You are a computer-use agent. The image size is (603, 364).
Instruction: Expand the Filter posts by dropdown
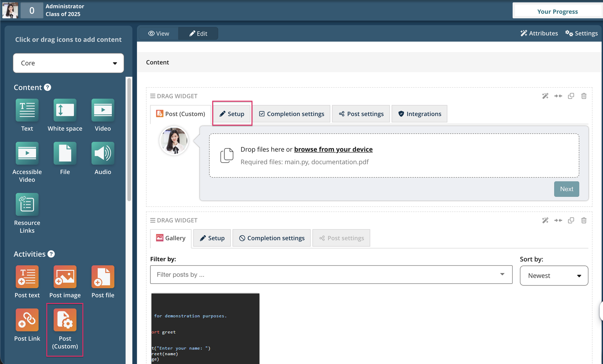click(x=331, y=275)
